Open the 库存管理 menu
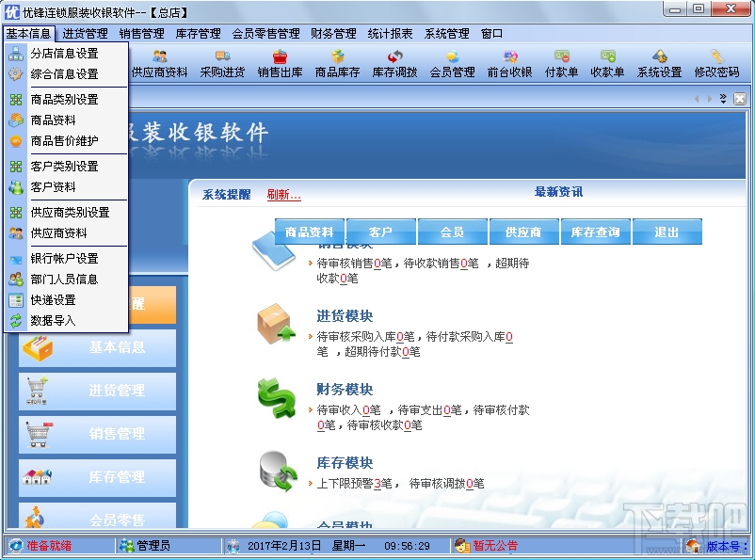The width and height of the screenshot is (755, 560). click(198, 34)
